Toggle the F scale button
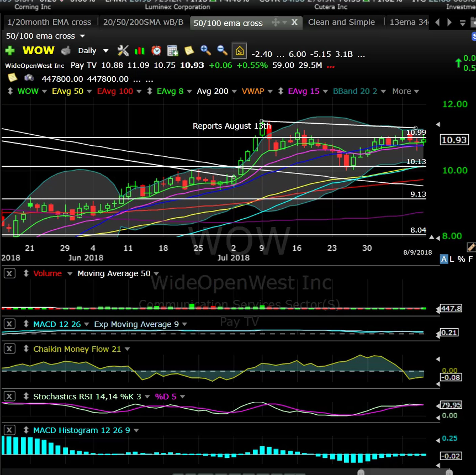This screenshot has height=475, width=476. 471,259
